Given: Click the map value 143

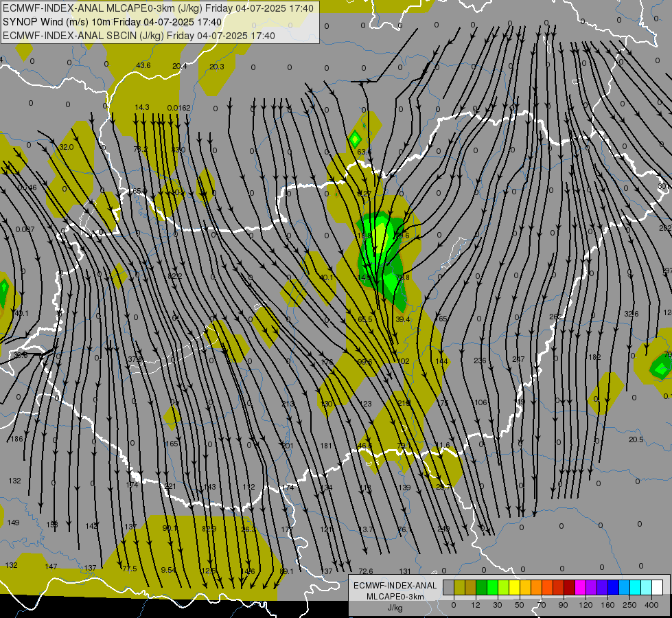Looking at the screenshot, I should [x=209, y=487].
